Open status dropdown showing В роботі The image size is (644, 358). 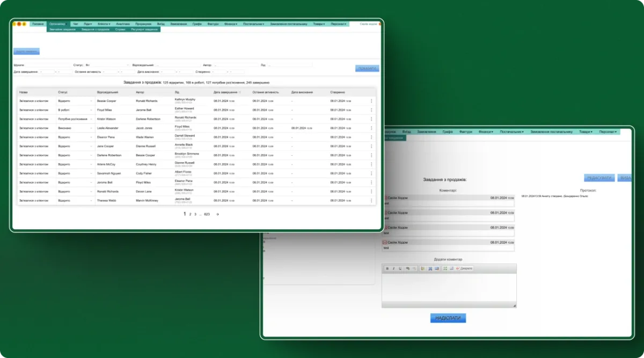click(x=75, y=110)
